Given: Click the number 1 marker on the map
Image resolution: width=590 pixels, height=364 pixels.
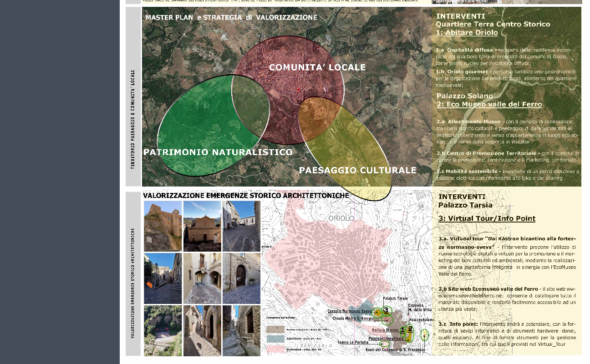Looking at the screenshot, I should (402, 330).
